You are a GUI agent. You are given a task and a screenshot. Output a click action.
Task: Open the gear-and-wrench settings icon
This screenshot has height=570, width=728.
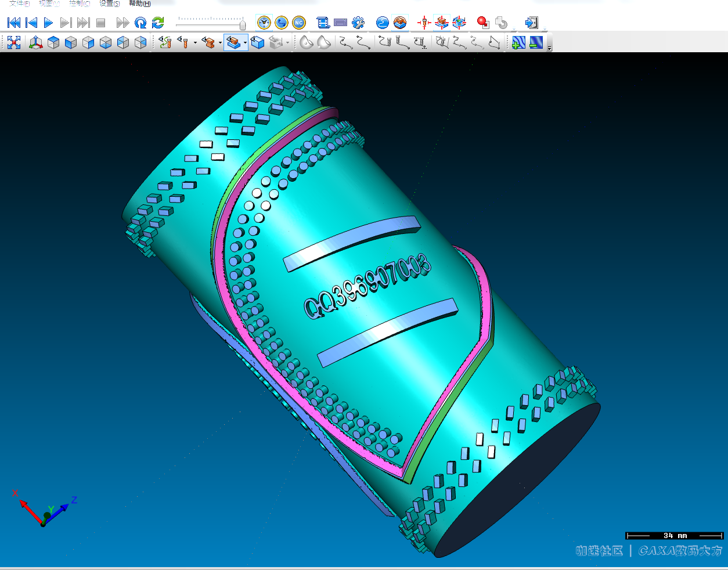click(x=358, y=23)
